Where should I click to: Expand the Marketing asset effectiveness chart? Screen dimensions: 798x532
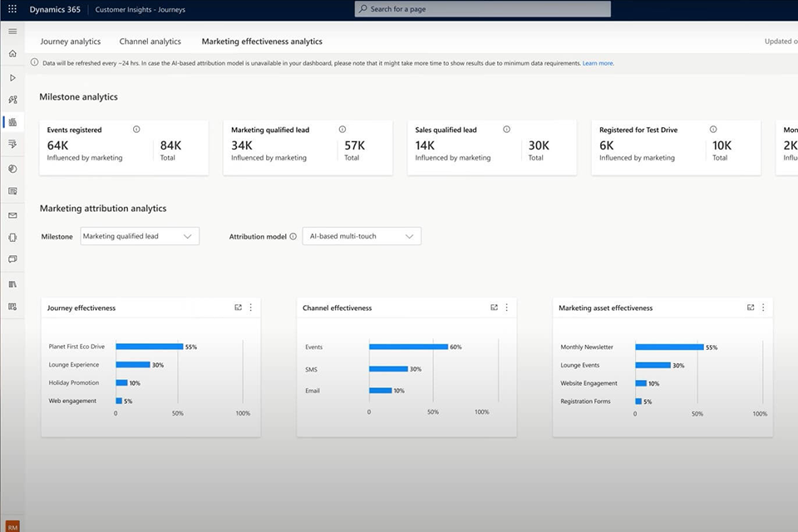(751, 308)
